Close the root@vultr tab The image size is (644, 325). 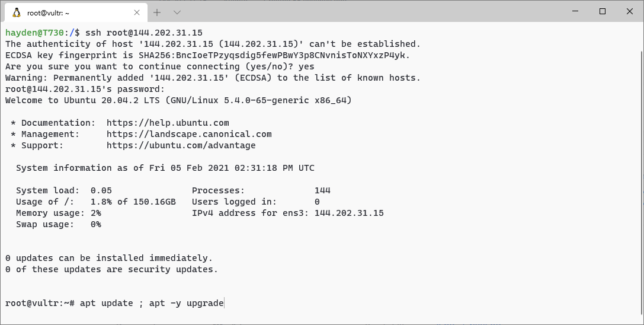click(137, 13)
